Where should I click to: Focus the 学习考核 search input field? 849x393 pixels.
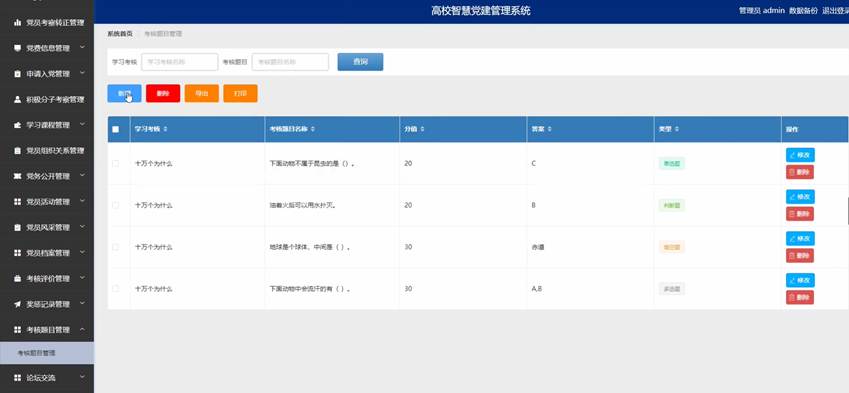pos(180,62)
